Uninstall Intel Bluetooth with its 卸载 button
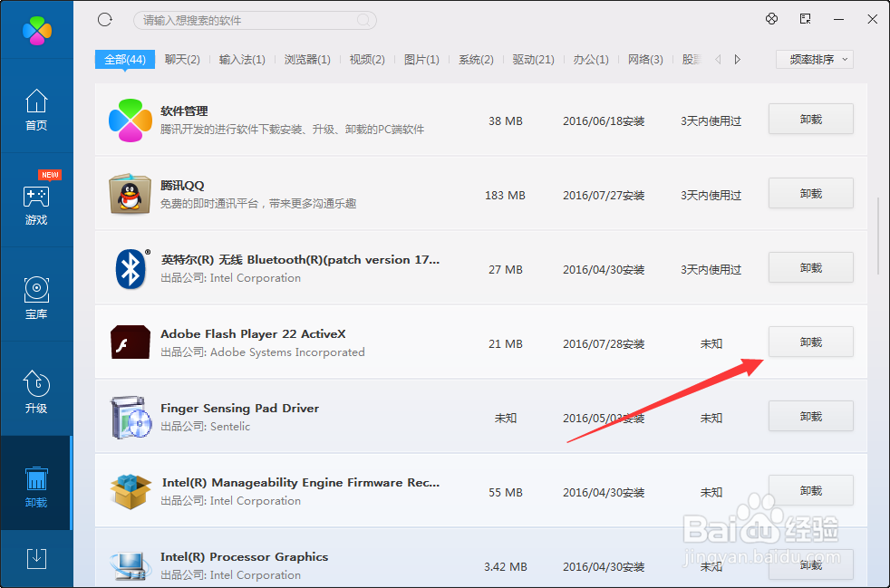This screenshot has height=588, width=890. (x=810, y=267)
